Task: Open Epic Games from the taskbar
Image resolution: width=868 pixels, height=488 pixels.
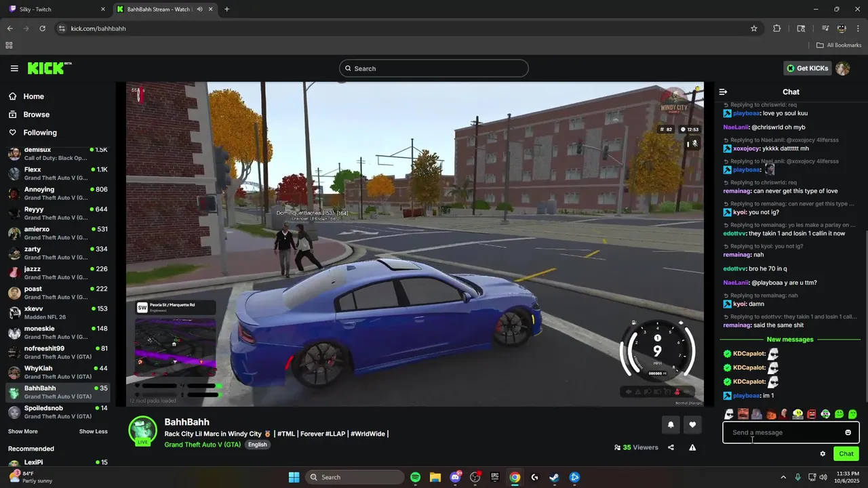Action: coord(495,477)
